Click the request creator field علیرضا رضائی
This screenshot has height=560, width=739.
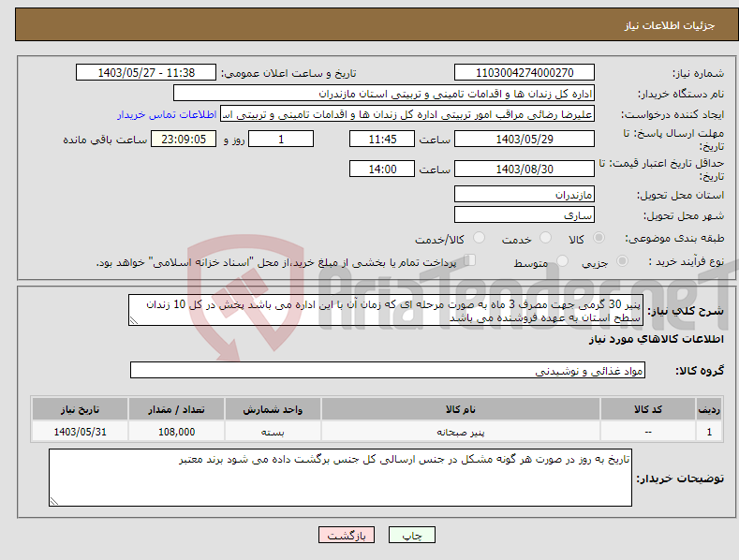click(407, 114)
